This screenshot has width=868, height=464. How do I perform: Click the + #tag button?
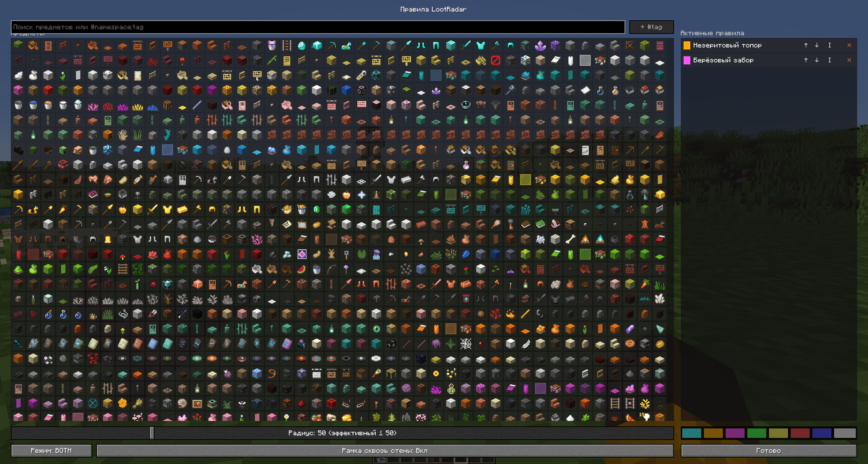point(651,27)
